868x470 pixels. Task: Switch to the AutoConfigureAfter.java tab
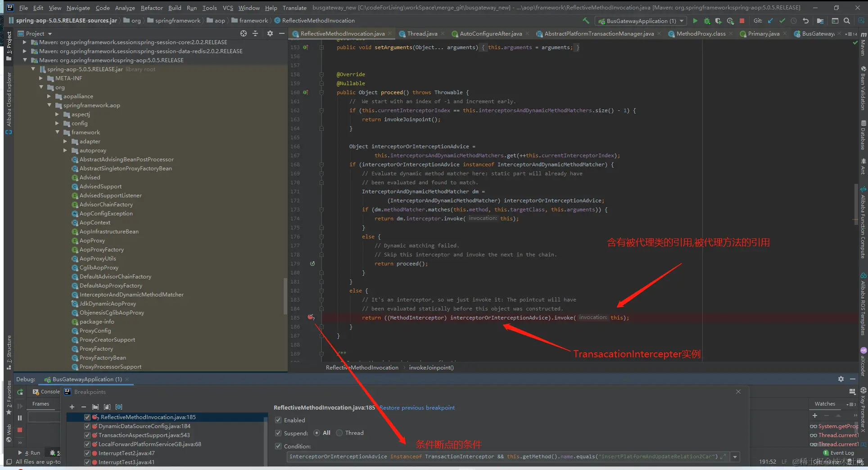(490, 34)
